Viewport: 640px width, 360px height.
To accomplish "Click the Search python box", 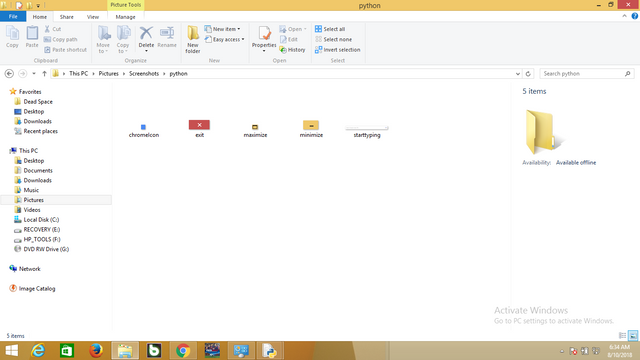I will pos(587,73).
